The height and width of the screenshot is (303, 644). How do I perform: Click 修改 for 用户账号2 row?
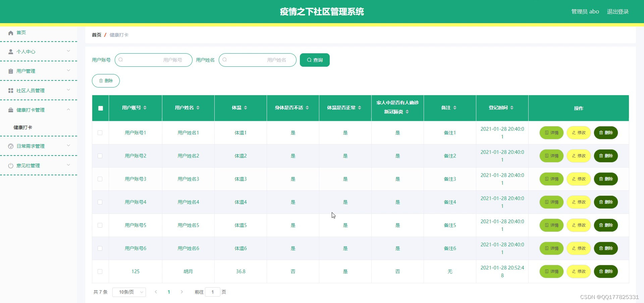(579, 156)
